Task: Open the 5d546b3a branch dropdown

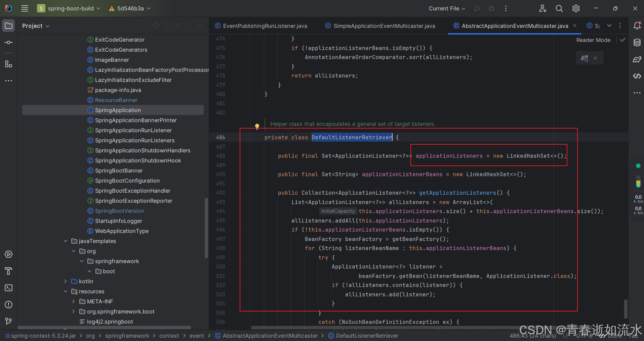Action: tap(130, 8)
